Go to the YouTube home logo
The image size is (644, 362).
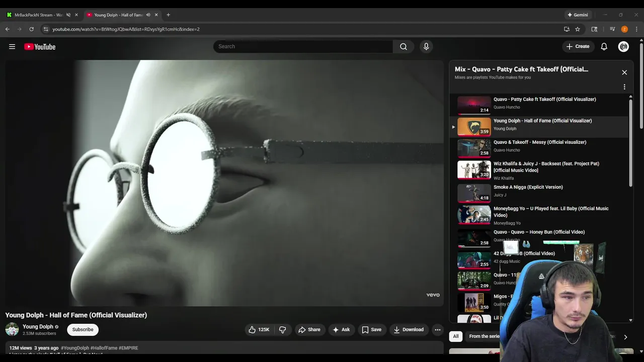coord(40,47)
